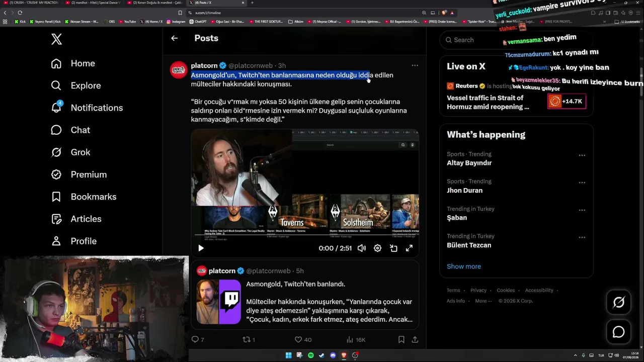Open the Instagram bookmark
This screenshot has width=644, height=362.
(x=176, y=22)
